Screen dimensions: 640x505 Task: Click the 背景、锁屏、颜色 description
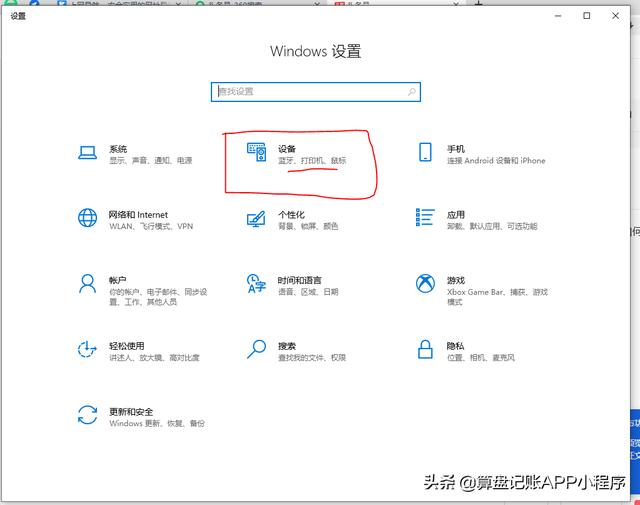coord(308,226)
